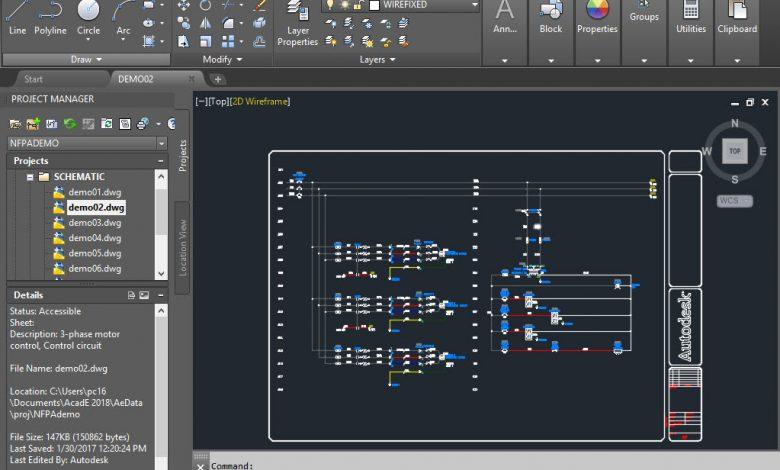Click the Rectangular Array tool icon
The height and width of the screenshot is (470, 780).
pyautogui.click(x=228, y=41)
